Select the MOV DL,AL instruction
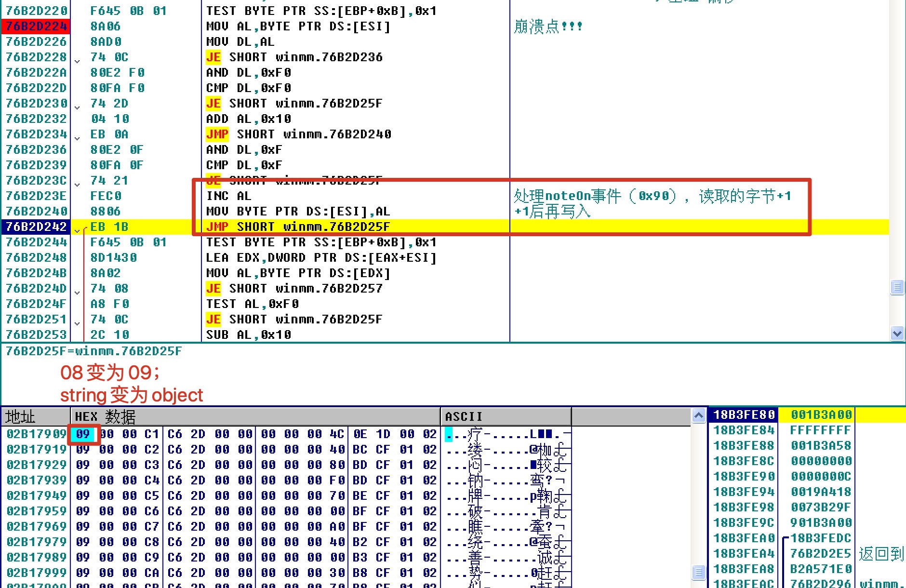 240,42
